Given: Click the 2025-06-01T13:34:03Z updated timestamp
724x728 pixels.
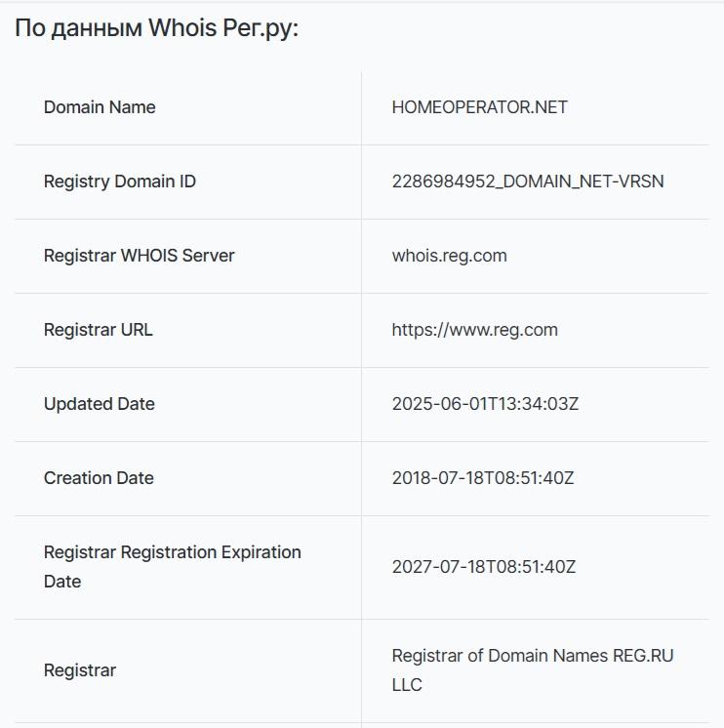Looking at the screenshot, I should click(485, 404).
